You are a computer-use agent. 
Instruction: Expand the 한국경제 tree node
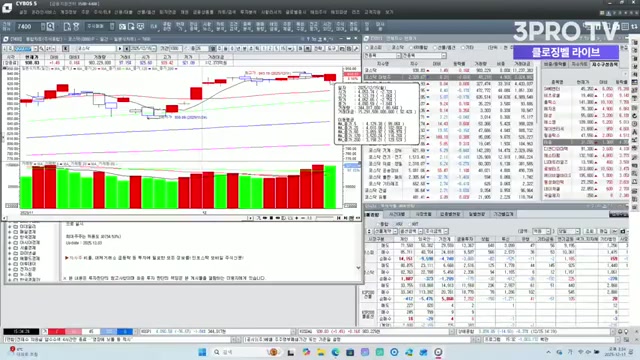pyautogui.click(x=10, y=237)
